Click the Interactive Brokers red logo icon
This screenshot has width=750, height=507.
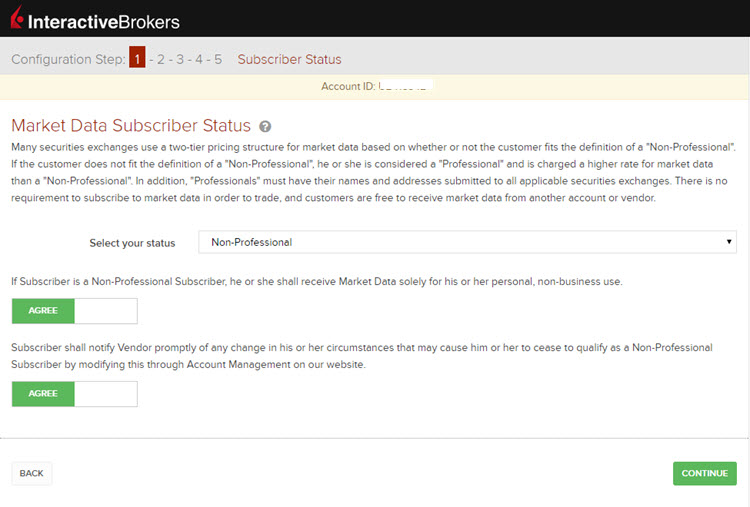(17, 17)
